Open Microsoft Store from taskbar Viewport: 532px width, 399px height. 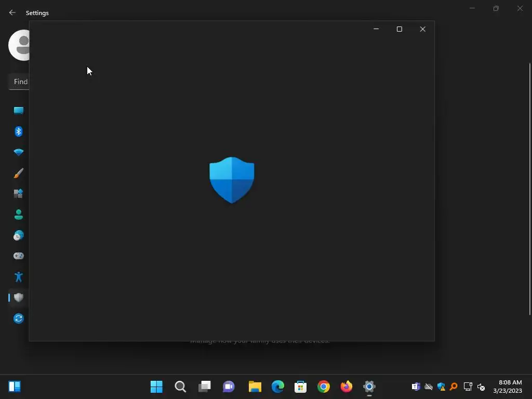tap(301, 387)
